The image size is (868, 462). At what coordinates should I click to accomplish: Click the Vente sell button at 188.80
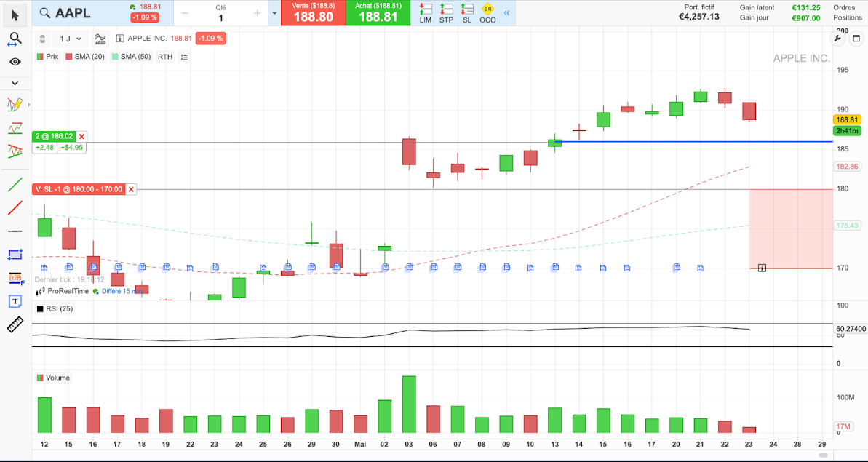(314, 12)
